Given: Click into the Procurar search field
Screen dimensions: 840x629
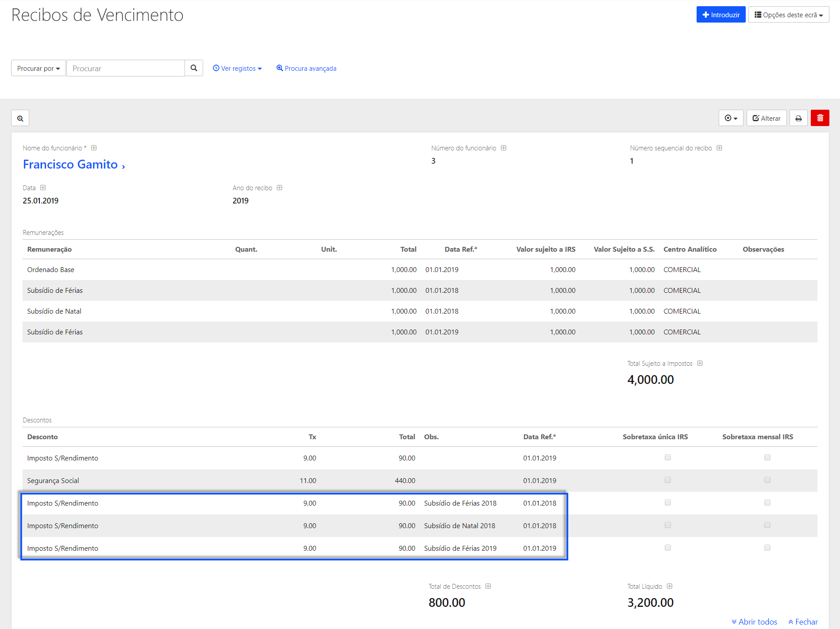Looking at the screenshot, I should [125, 68].
